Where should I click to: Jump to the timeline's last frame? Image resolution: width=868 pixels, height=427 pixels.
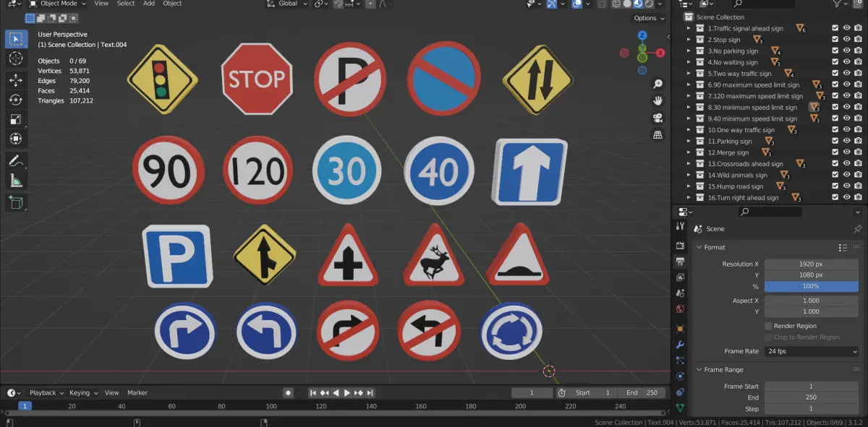click(370, 393)
